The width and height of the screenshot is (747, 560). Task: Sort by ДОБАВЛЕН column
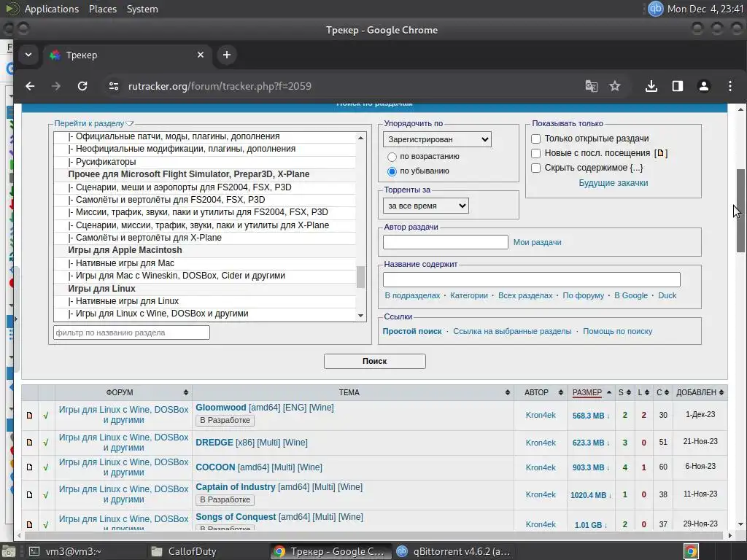(x=700, y=392)
